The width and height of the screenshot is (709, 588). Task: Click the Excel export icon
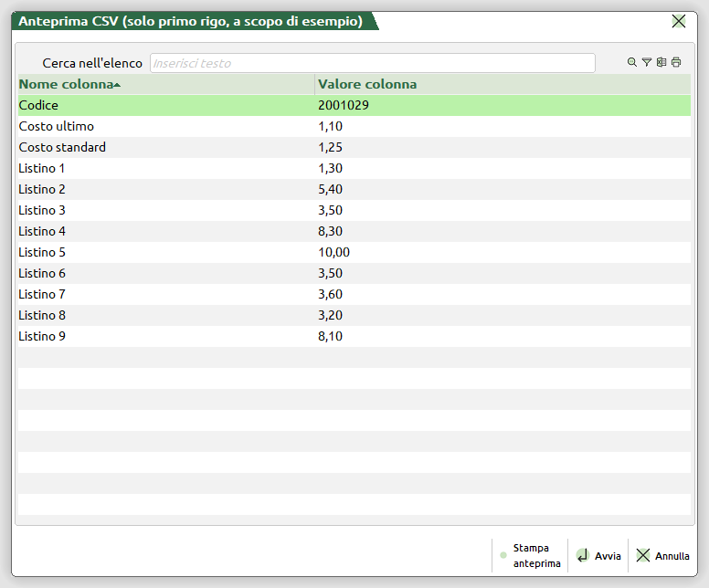(661, 63)
